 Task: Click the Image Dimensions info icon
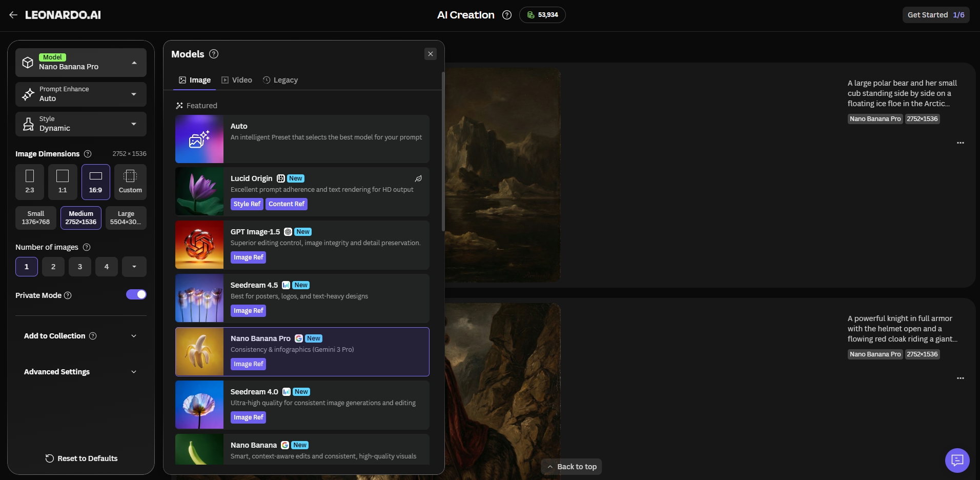[x=88, y=154]
